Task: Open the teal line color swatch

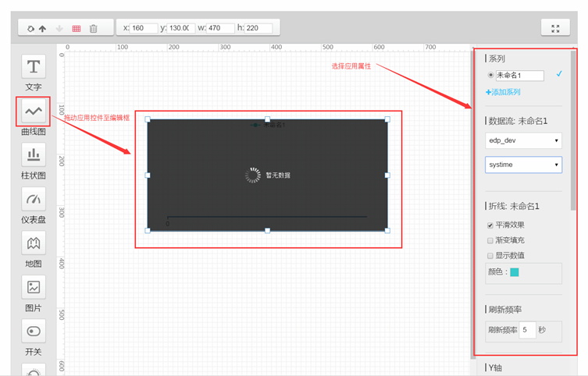Action: click(x=515, y=272)
